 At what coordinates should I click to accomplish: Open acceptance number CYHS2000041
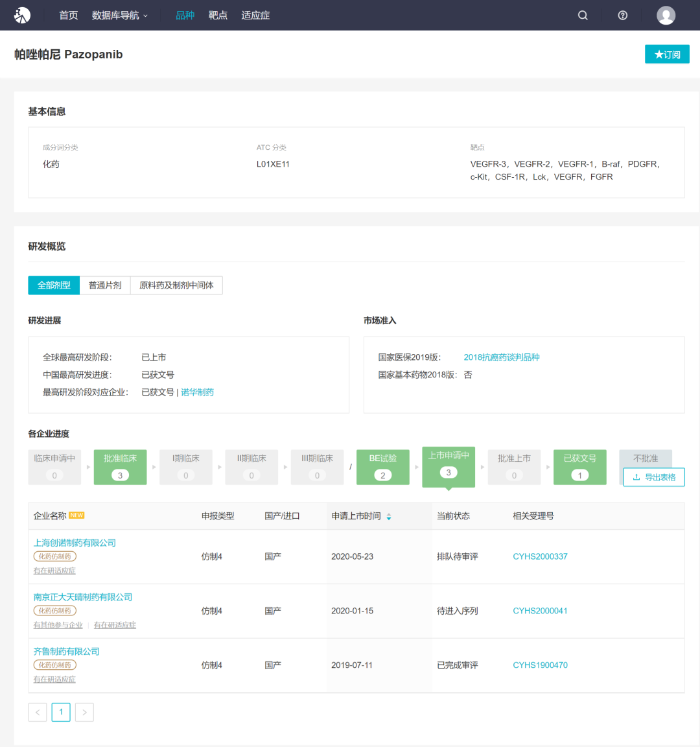point(540,611)
